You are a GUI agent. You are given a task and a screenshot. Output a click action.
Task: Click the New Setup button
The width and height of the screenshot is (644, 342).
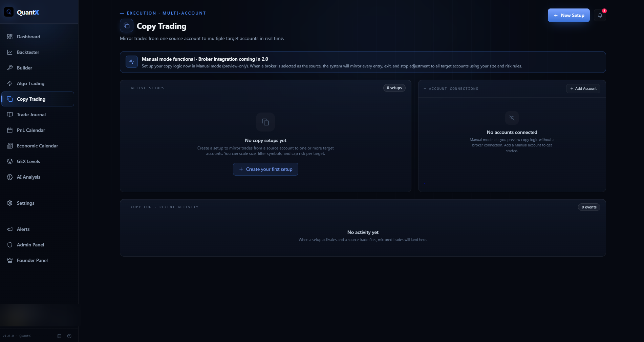pyautogui.click(x=569, y=15)
